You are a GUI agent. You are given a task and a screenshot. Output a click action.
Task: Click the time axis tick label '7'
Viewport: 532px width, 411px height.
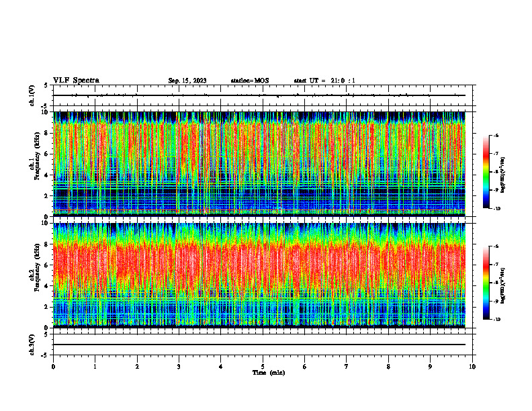coord(347,367)
